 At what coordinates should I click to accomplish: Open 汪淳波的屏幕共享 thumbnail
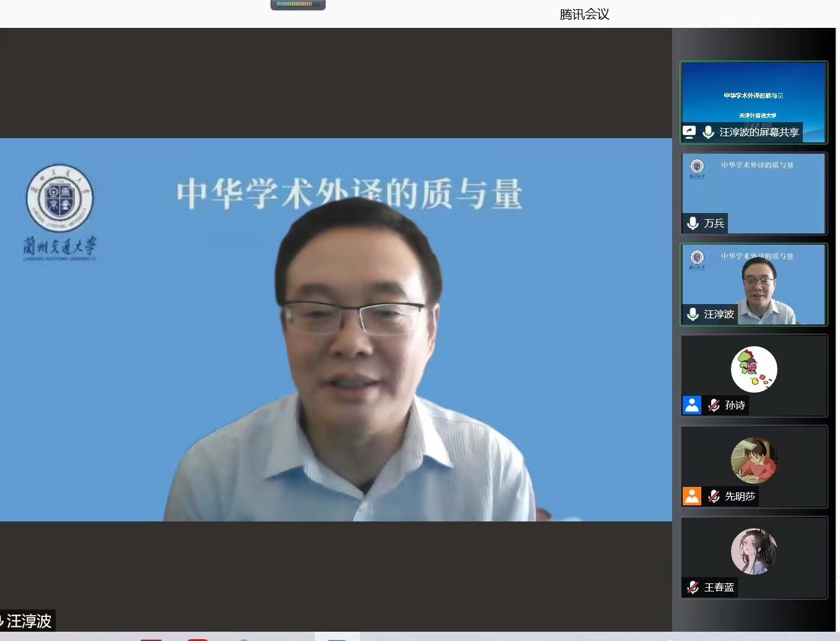coord(754,93)
